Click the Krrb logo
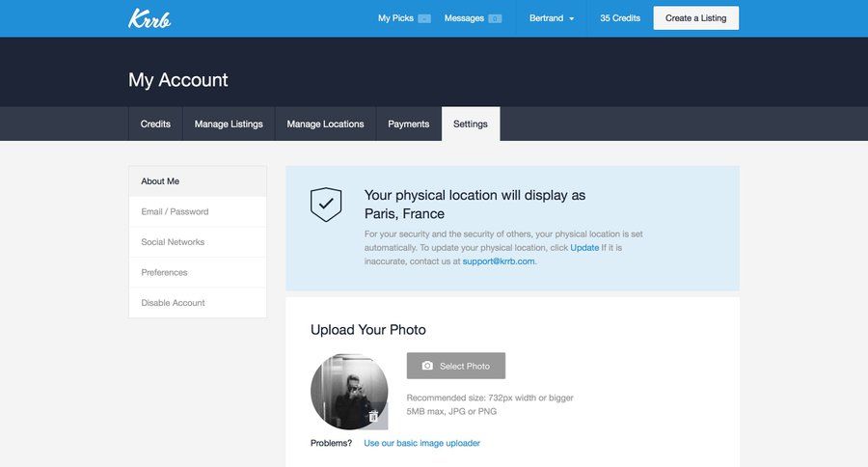 coord(149,18)
